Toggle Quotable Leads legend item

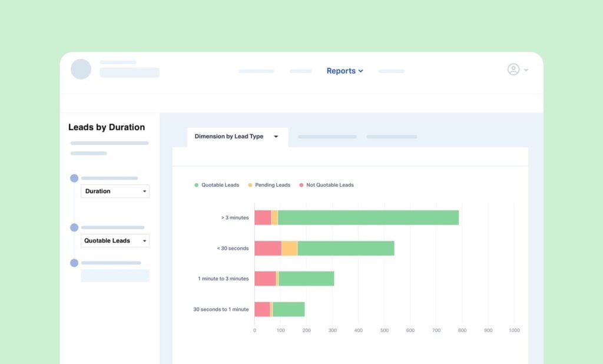(x=217, y=185)
